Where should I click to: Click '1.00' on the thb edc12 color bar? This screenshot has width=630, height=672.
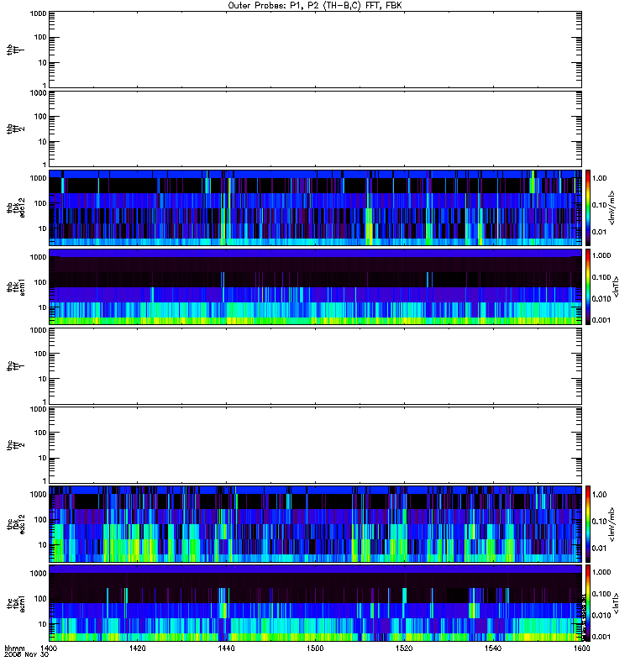click(x=600, y=178)
